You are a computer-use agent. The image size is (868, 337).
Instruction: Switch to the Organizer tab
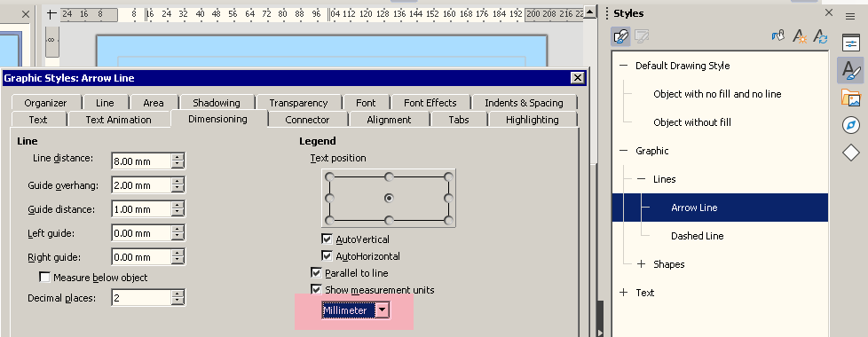(x=46, y=102)
